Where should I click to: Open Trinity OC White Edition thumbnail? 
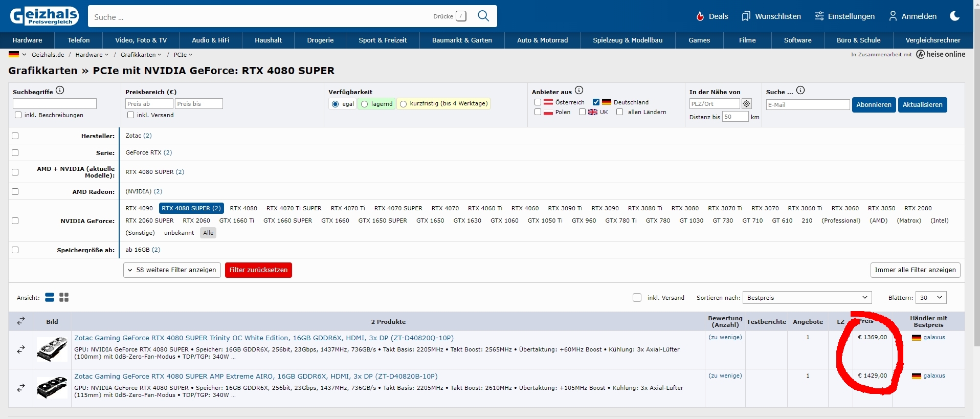(52, 349)
